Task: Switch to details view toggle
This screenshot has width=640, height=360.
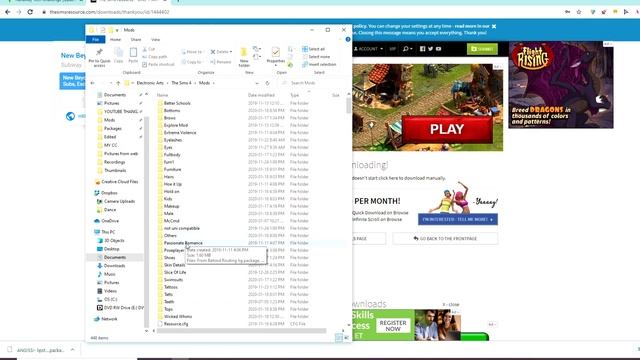Action: (338, 338)
